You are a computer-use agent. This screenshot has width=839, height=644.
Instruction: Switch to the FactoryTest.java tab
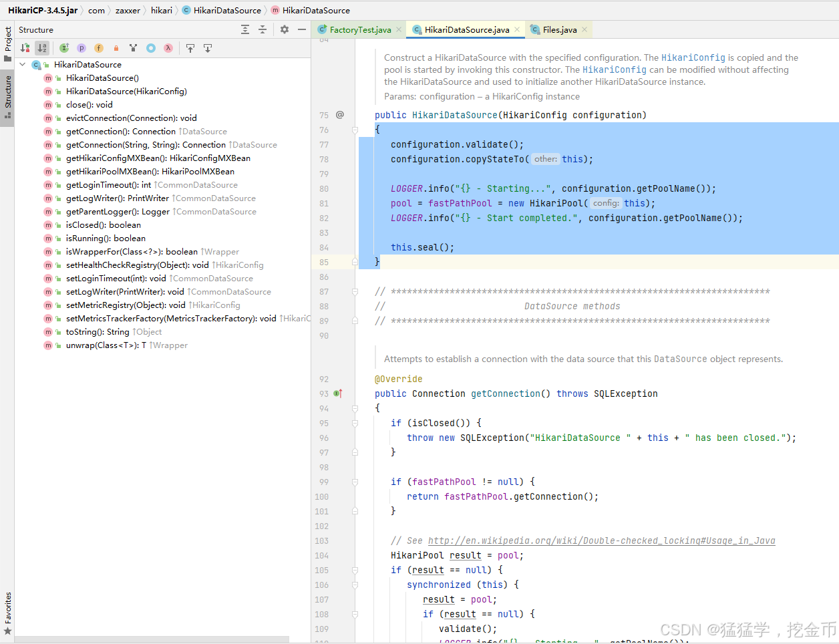[359, 29]
